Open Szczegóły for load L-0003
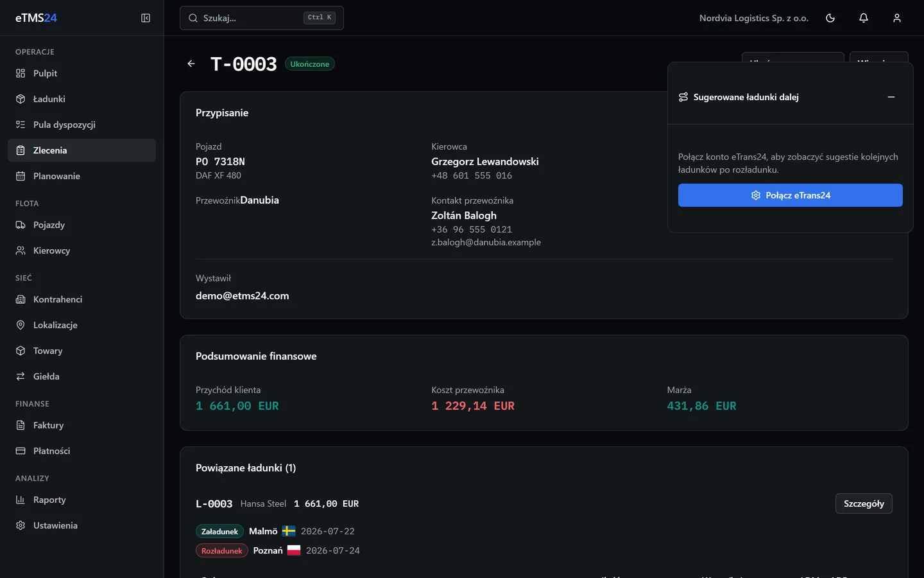The width and height of the screenshot is (924, 578). pos(864,504)
